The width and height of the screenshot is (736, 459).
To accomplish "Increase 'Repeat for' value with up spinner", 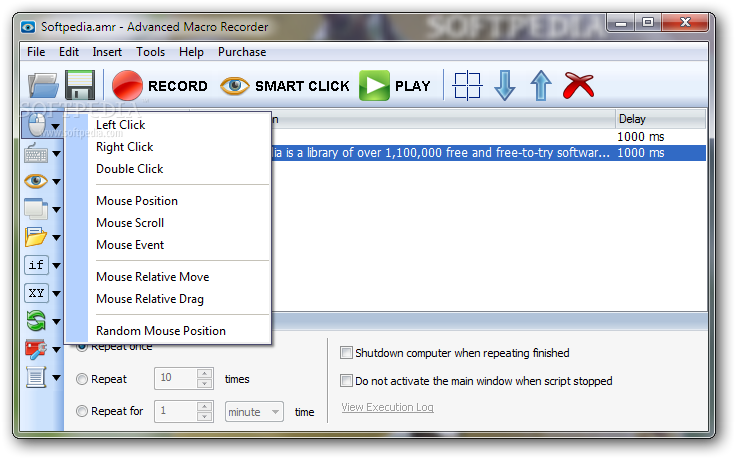I will click(205, 406).
